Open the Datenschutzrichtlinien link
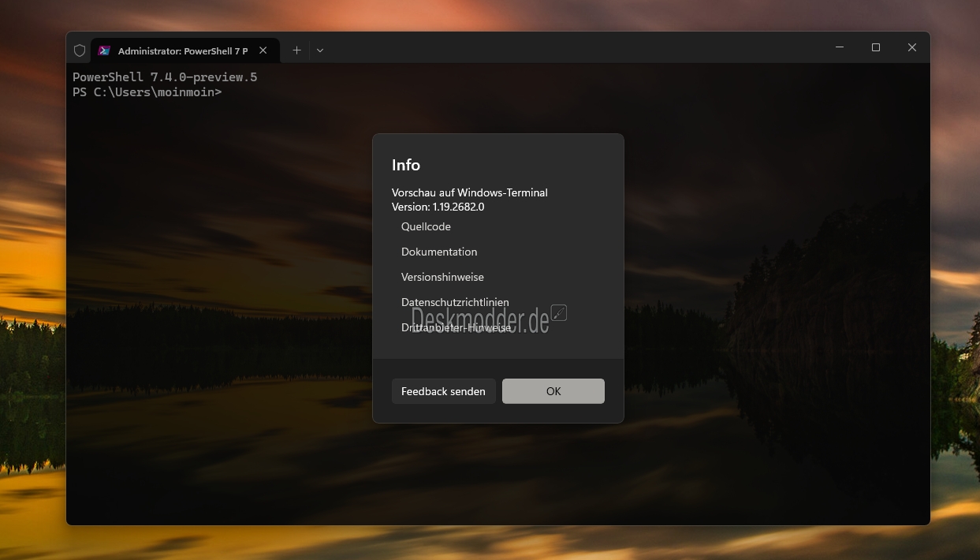This screenshot has width=980, height=560. [455, 302]
